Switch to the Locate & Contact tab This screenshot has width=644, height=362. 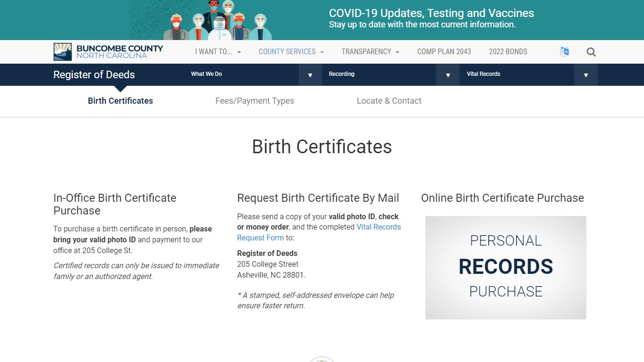[389, 101]
